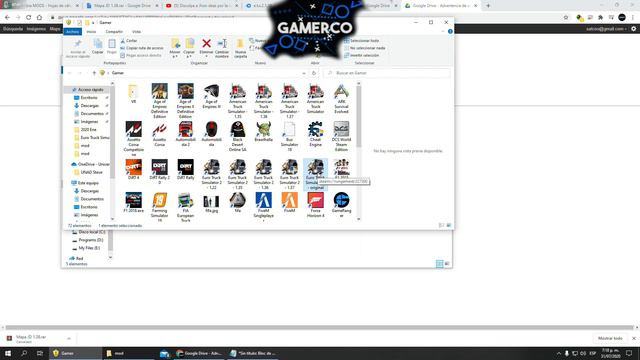This screenshot has height=360, width=640.
Task: Select OneDrive in the navigation pane
Action: 90,164
